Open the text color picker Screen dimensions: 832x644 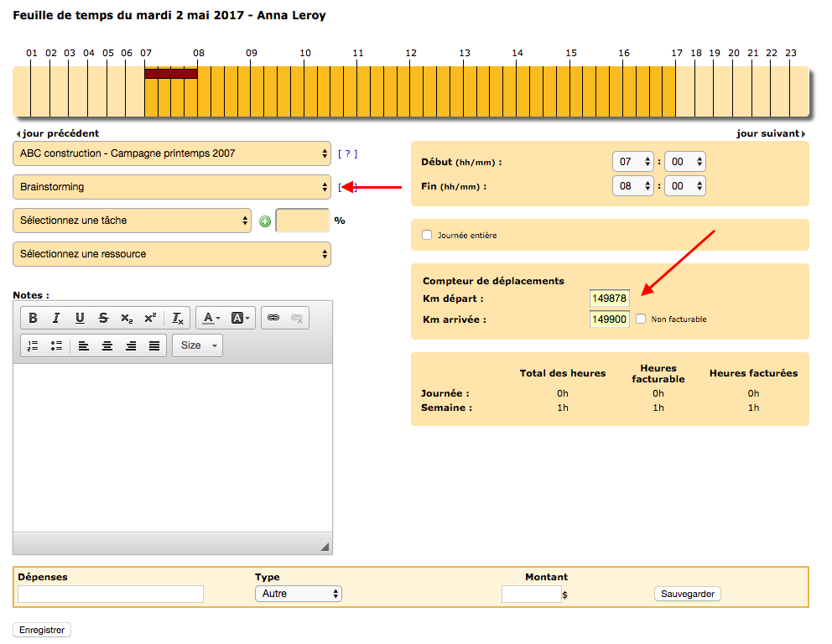[211, 318]
